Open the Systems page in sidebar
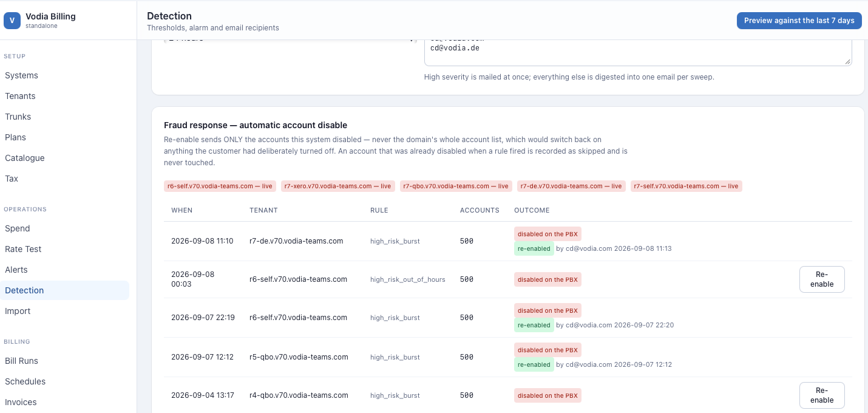868x413 pixels. click(x=21, y=75)
